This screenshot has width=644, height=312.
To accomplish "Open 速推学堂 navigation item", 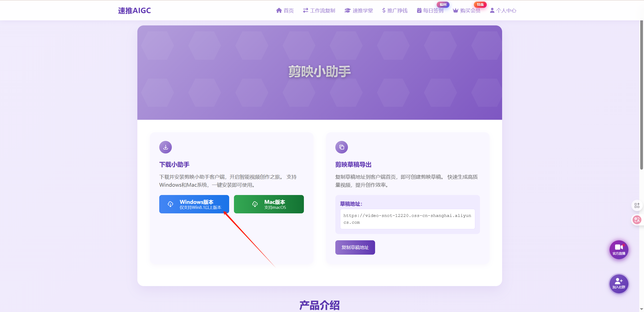I will point(359,11).
